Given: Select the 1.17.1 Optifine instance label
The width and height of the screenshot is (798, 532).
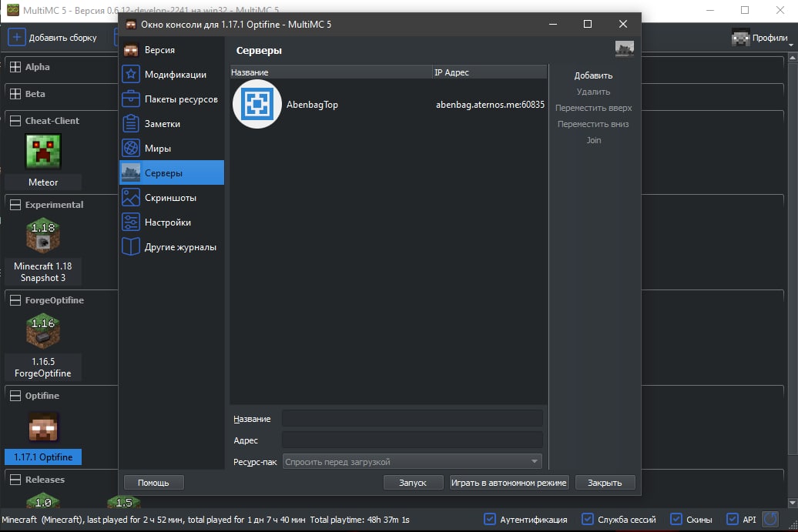Looking at the screenshot, I should pyautogui.click(x=43, y=457).
